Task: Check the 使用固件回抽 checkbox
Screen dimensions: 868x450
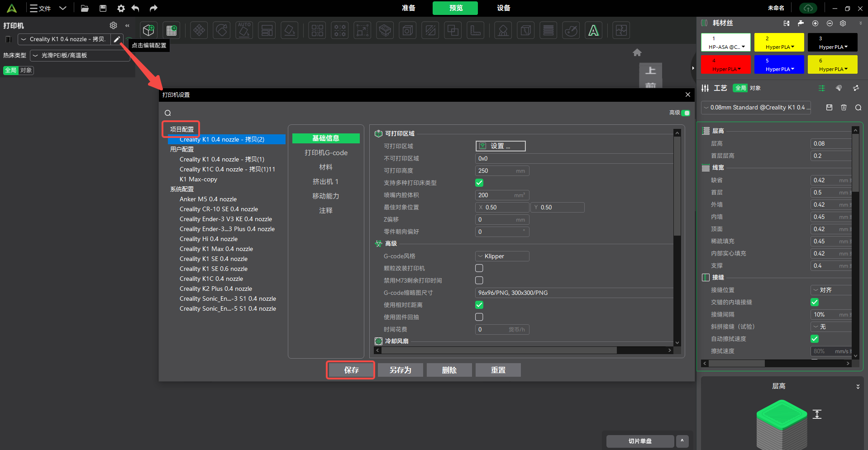Action: coord(479,317)
